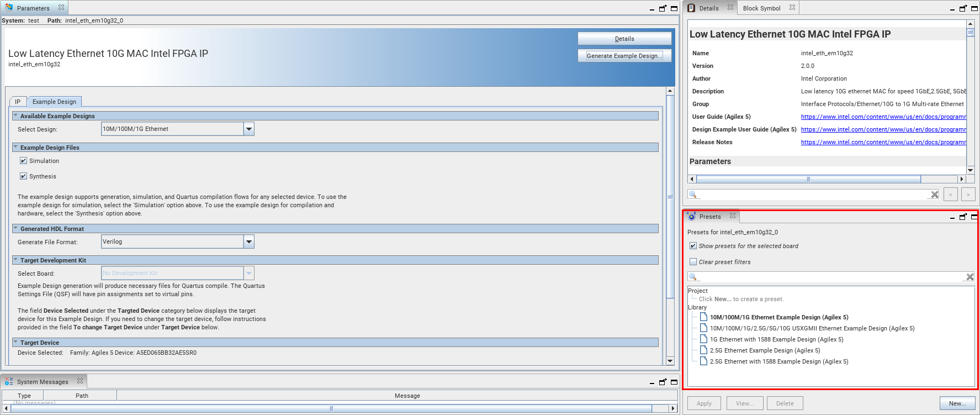
Task: Enable Clear preset filters checkbox
Action: 693,262
